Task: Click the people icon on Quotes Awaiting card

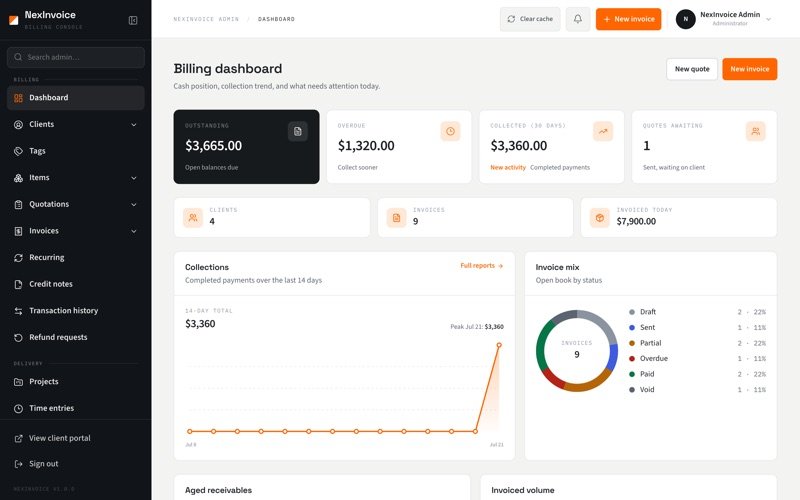Action: (x=756, y=131)
